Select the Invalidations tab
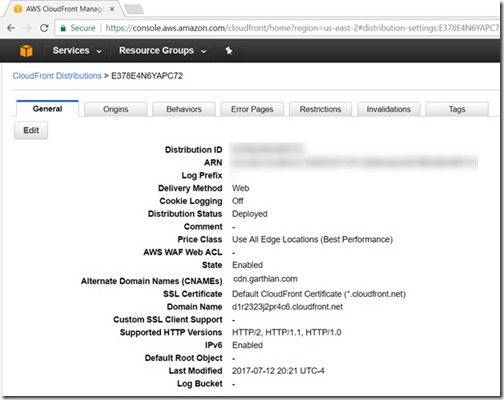 (x=389, y=109)
